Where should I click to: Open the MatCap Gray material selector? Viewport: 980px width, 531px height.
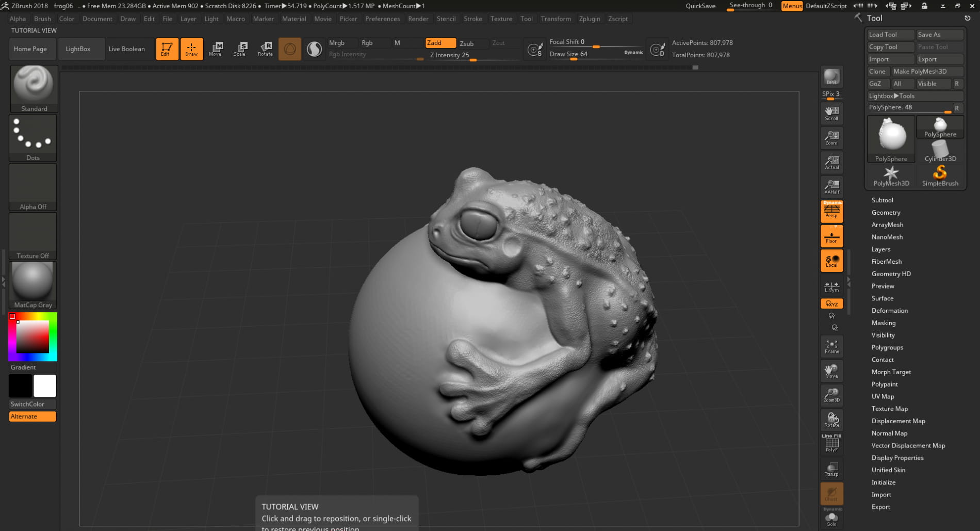[33, 285]
